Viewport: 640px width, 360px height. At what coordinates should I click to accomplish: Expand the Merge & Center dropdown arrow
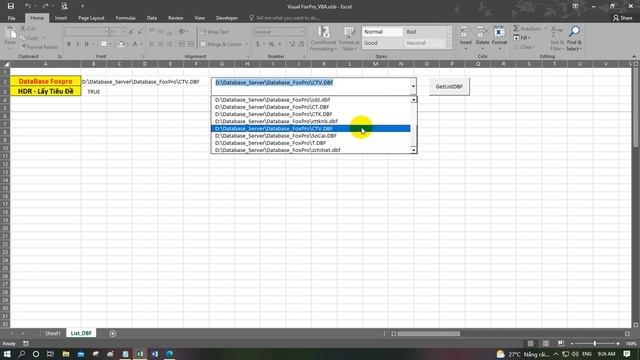coord(247,44)
